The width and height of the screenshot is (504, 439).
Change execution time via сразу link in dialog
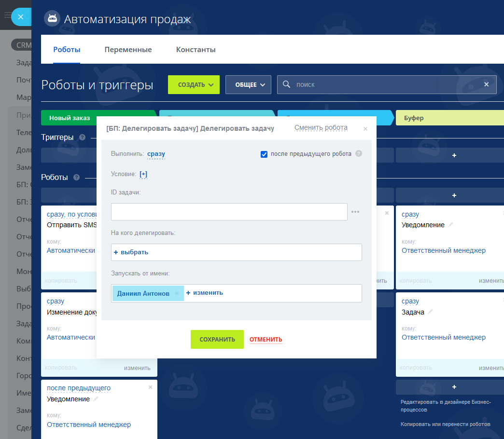[x=156, y=154]
